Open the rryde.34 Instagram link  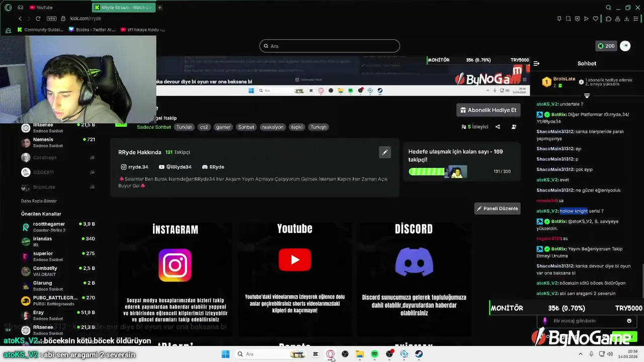pyautogui.click(x=134, y=167)
